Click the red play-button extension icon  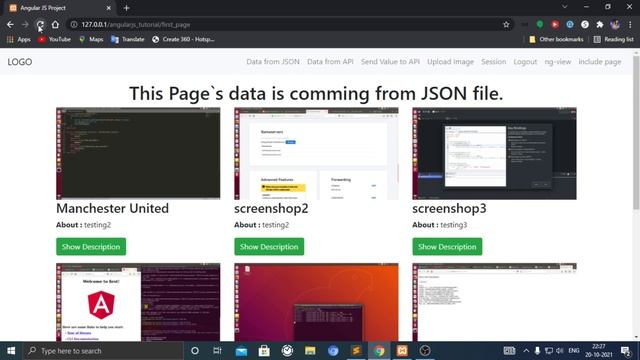pos(555,24)
